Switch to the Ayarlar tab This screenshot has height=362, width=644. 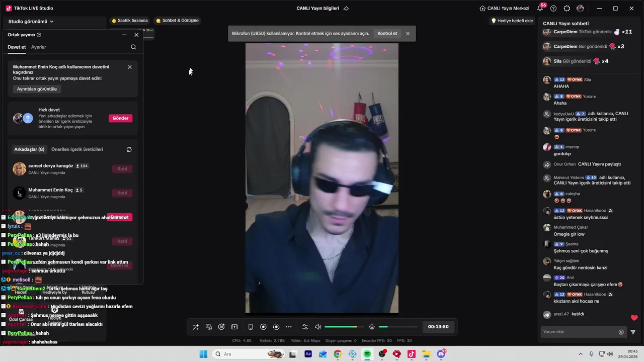tap(38, 47)
